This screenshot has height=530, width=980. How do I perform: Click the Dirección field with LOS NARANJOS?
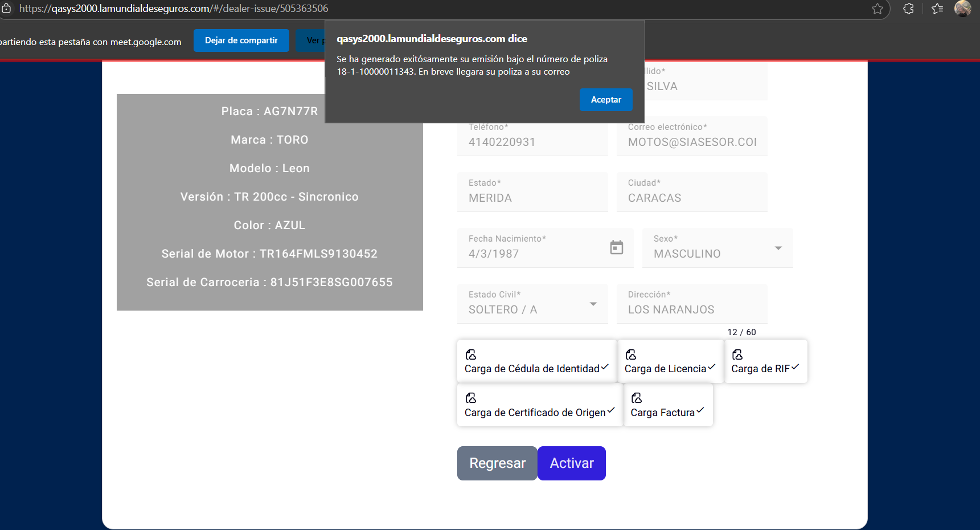pos(692,309)
